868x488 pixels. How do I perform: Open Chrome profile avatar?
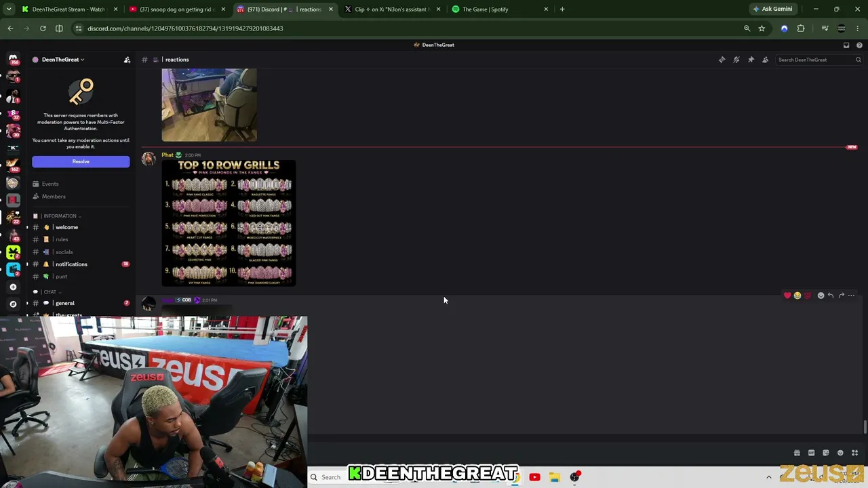tap(842, 28)
